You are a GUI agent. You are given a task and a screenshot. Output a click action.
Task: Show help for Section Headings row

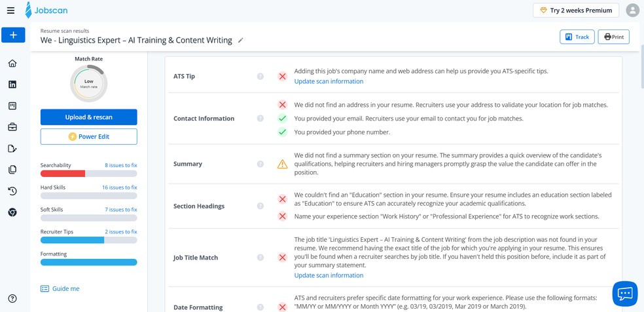tap(260, 206)
